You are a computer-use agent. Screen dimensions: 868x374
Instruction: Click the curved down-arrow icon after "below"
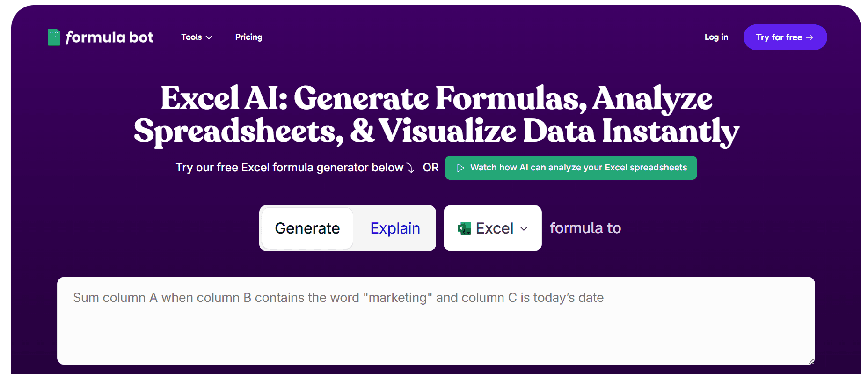410,168
